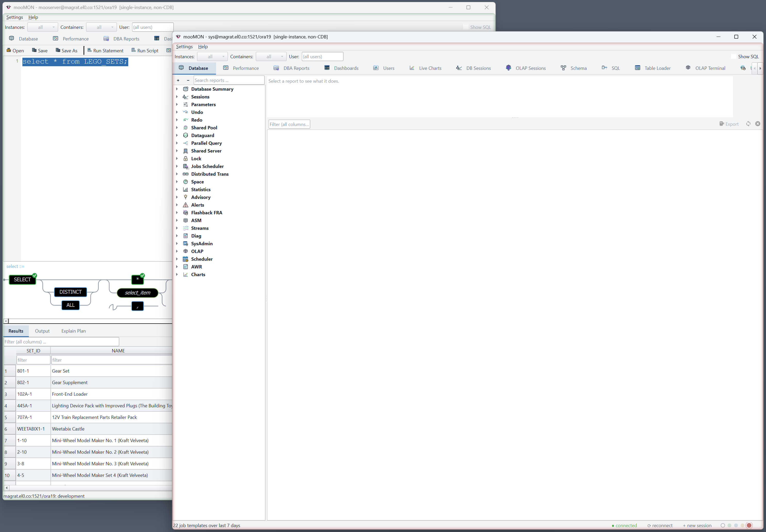Click the Undo tree icon
Viewport: 766px width, 532px height.
tap(186, 112)
